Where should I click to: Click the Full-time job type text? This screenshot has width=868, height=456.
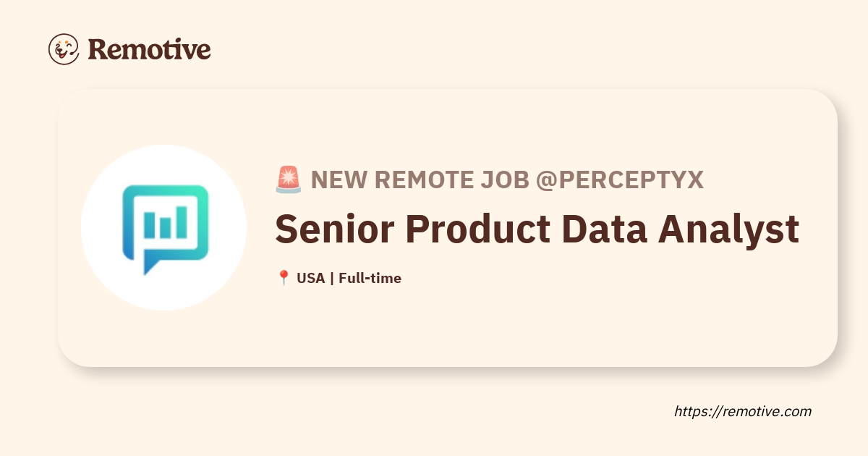[x=370, y=278]
